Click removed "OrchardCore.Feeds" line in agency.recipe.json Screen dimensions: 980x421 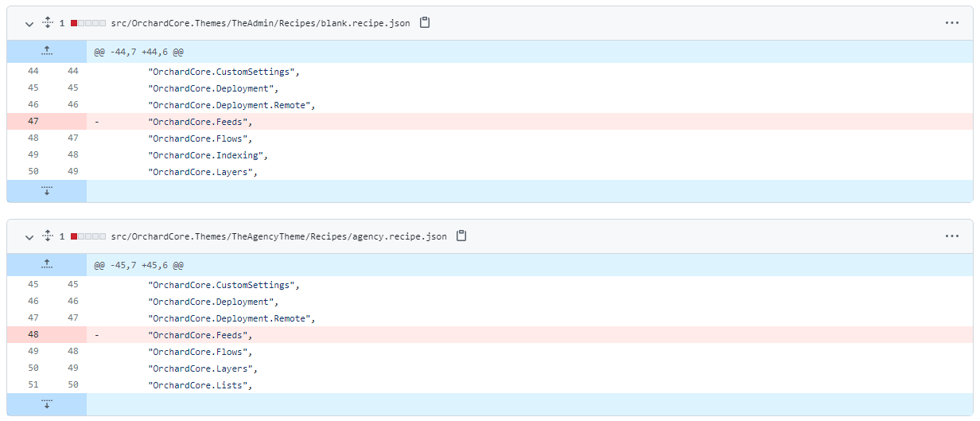(200, 335)
